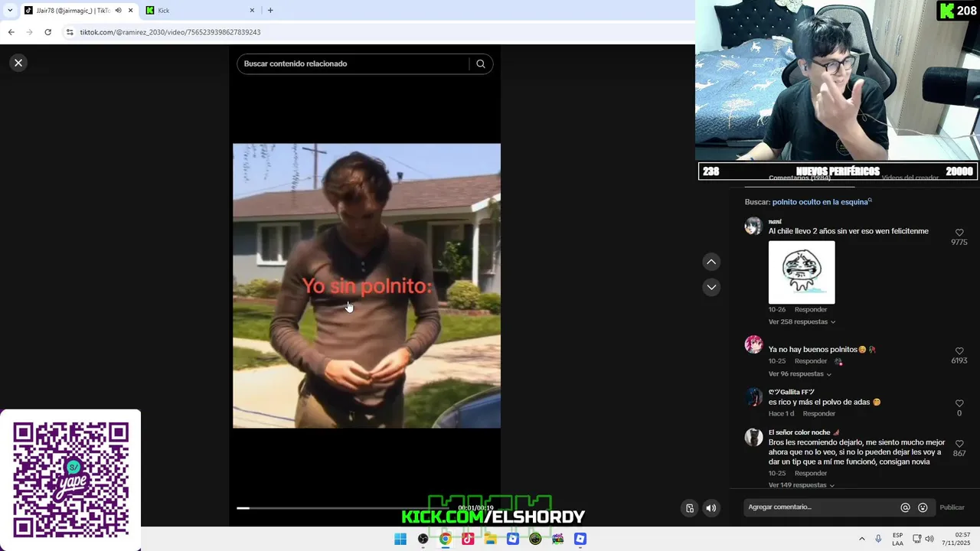The height and width of the screenshot is (551, 980).
Task: Switch to the Kick tab
Action: pyautogui.click(x=201, y=10)
